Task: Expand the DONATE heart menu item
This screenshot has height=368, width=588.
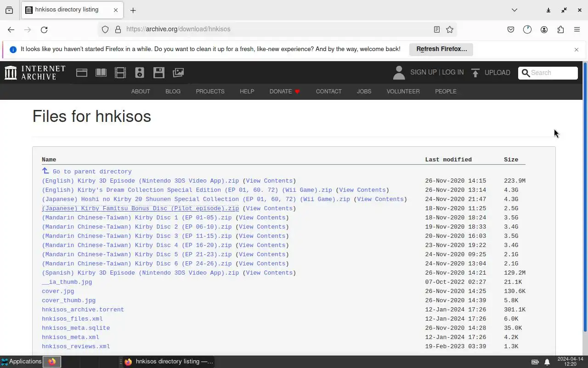Action: click(x=284, y=92)
